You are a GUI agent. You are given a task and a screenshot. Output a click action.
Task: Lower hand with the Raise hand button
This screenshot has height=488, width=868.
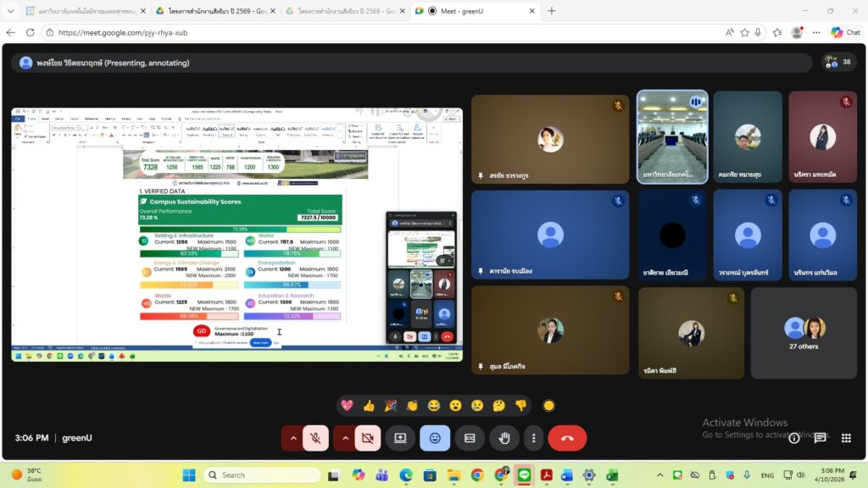(504, 438)
